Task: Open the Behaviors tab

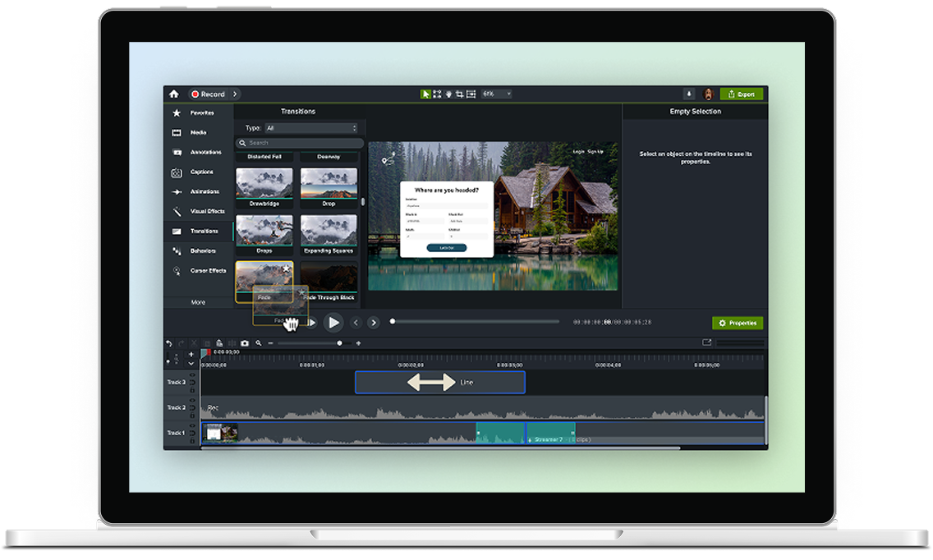Action: click(198, 250)
